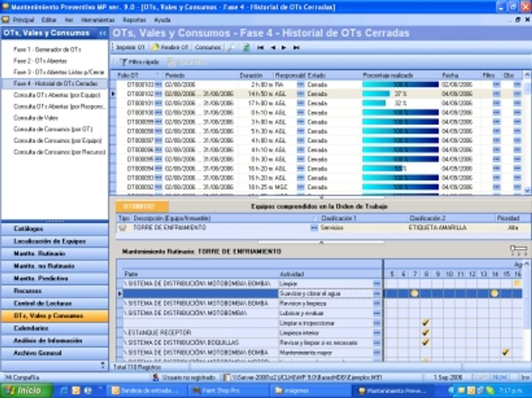Click Reabrir OT toolbar button
Screen dimensions: 532x398
(170, 48)
